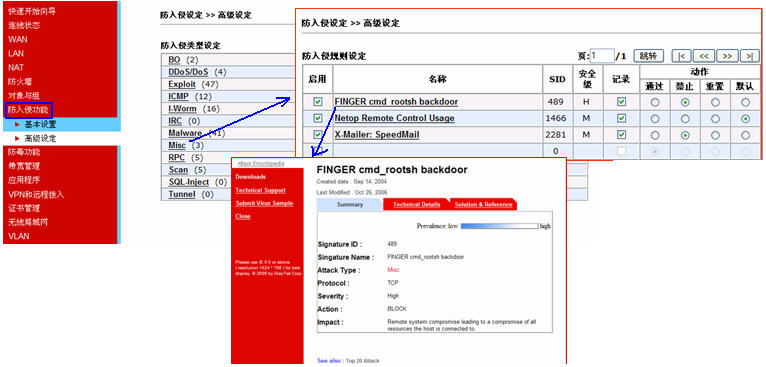Image resolution: width=766 pixels, height=367 pixels.
Task: Select the 对象与组 sidebar item
Action: (23, 95)
